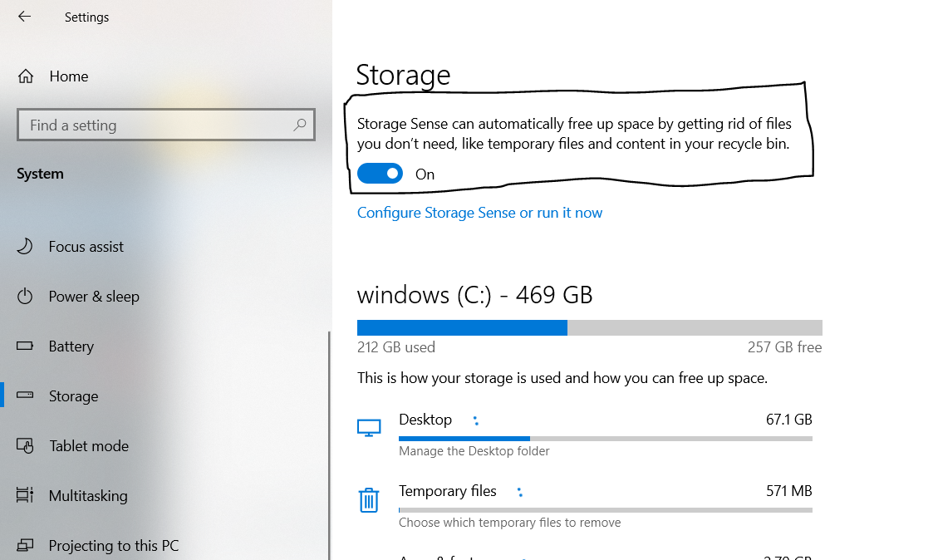The width and height of the screenshot is (933, 560).
Task: Turn off Storage Sense
Action: point(380,173)
